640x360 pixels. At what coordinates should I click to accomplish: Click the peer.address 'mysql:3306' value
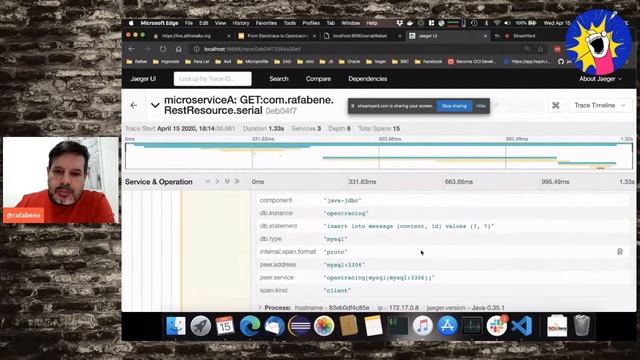[x=344, y=265]
